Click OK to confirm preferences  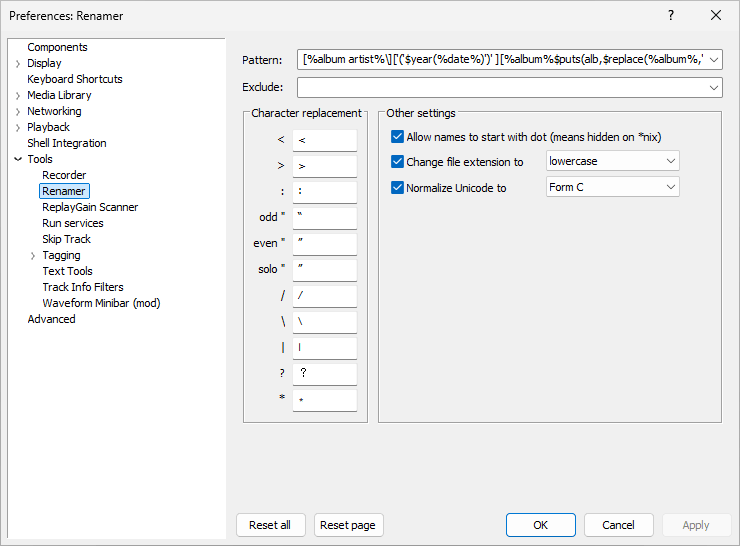(x=540, y=525)
